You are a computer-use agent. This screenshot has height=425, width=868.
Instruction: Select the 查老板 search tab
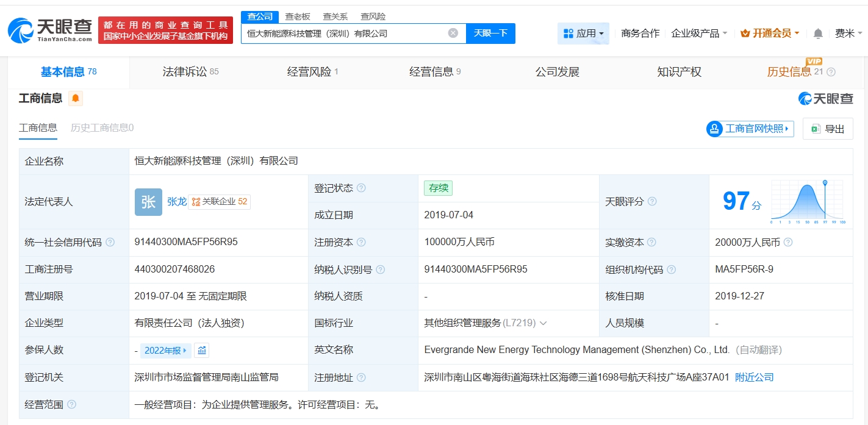[x=298, y=16]
